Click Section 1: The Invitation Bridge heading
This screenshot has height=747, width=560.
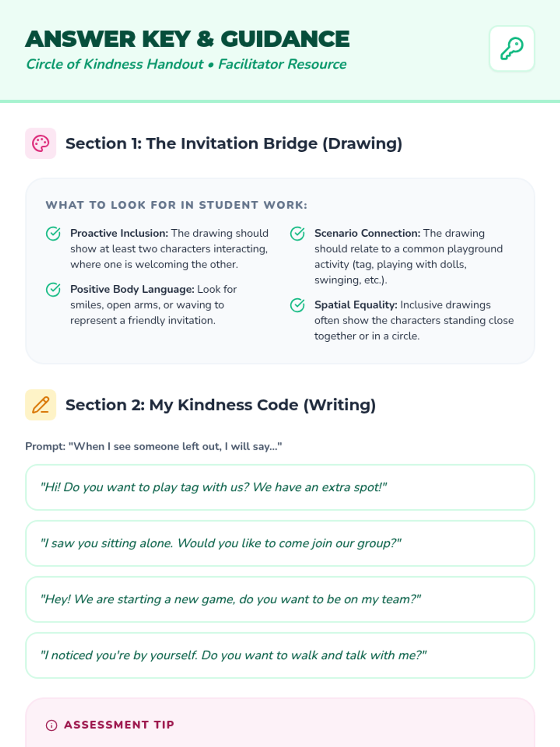(x=234, y=143)
